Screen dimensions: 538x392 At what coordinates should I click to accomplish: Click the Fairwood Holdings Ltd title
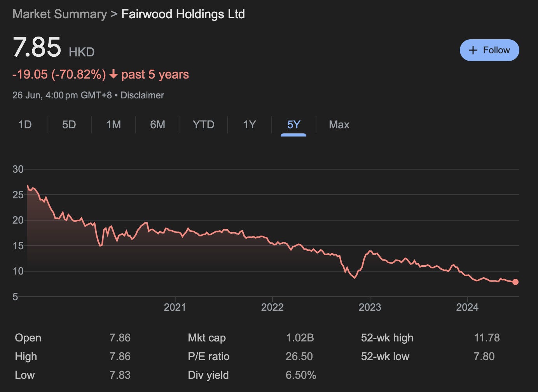183,14
